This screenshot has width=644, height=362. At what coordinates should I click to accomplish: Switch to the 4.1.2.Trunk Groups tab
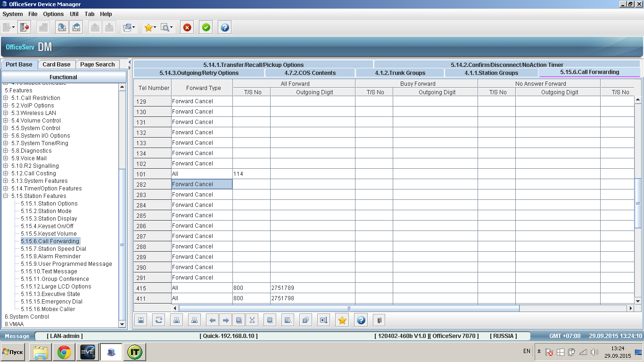click(400, 73)
